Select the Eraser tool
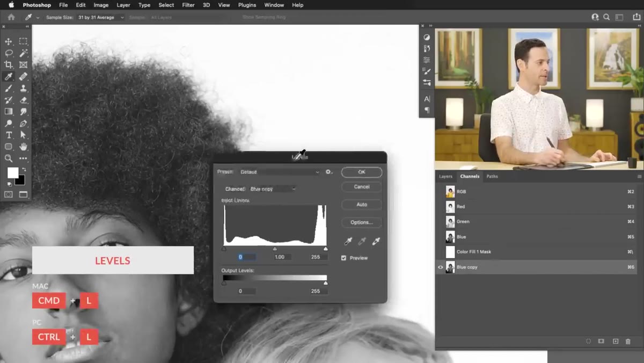644x363 pixels. click(x=23, y=100)
